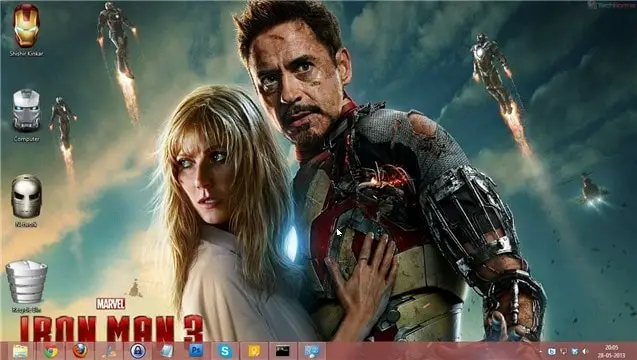Screen dimensions: 637x360
Task: Launch Mozilla Firefox from the taskbar
Action: 80,351
